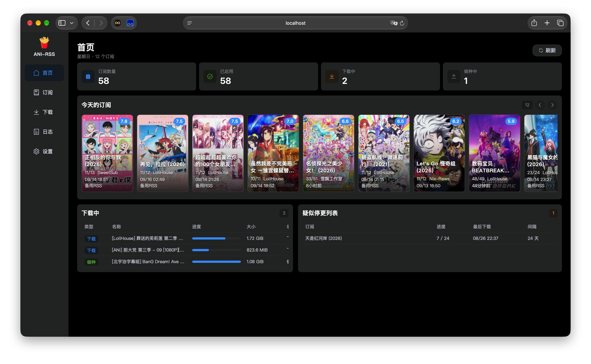Viewport: 591px width, 364px height.
Task: Open the 黑猫与魔女的 (2026) card
Action: (x=541, y=153)
